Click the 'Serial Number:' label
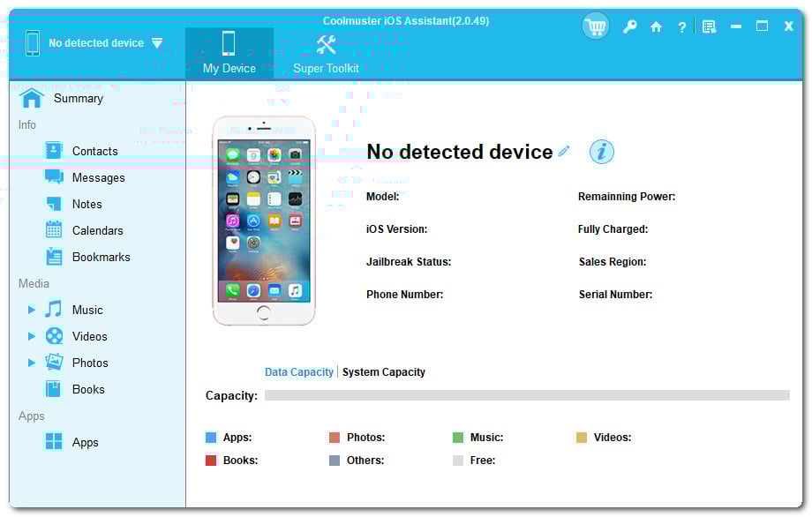The image size is (812, 517). tap(616, 295)
